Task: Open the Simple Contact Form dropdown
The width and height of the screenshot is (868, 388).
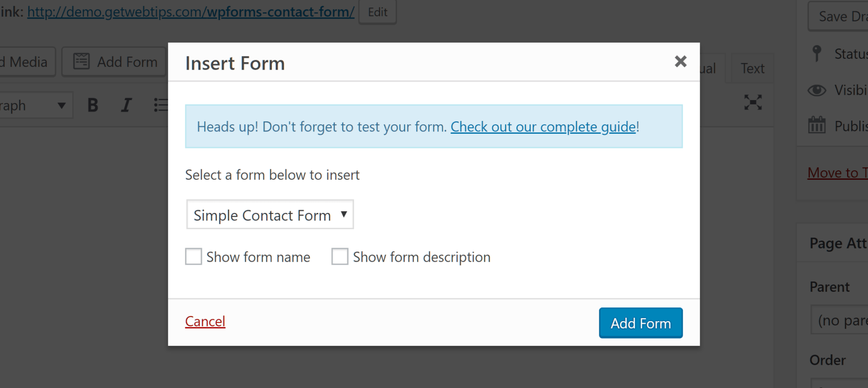Action: pos(270,214)
